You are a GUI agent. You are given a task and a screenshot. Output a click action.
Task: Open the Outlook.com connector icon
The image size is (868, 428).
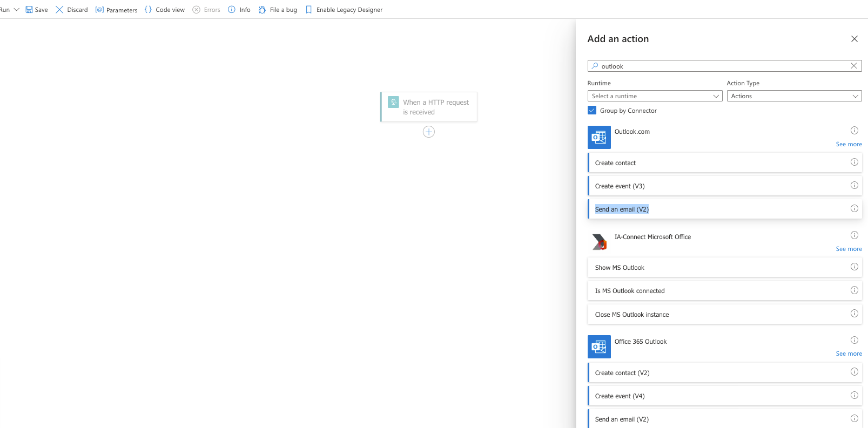599,138
